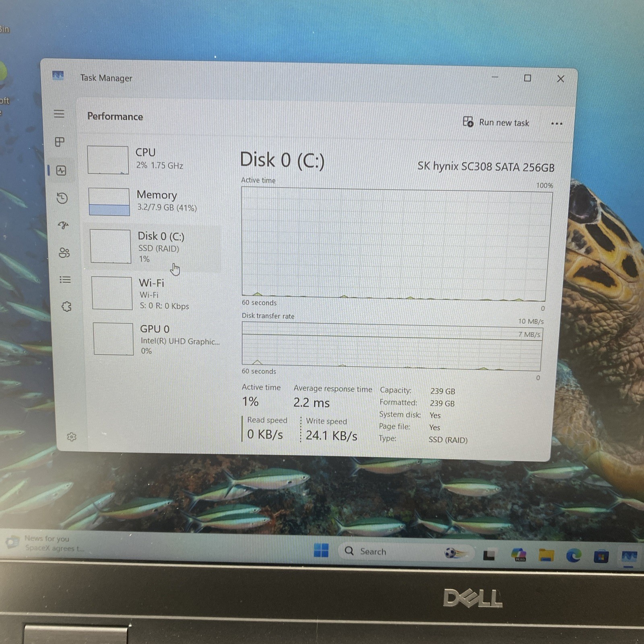This screenshot has height=644, width=644.
Task: Click the CPU mini graph thumbnail
Action: click(x=108, y=160)
